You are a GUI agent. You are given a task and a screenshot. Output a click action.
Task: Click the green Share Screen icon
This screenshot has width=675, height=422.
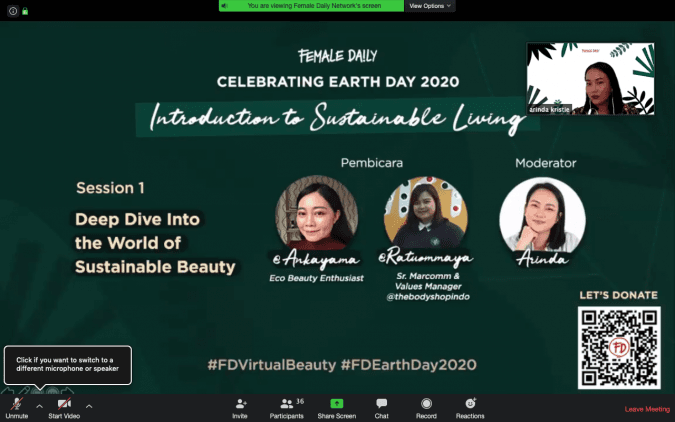337,405
